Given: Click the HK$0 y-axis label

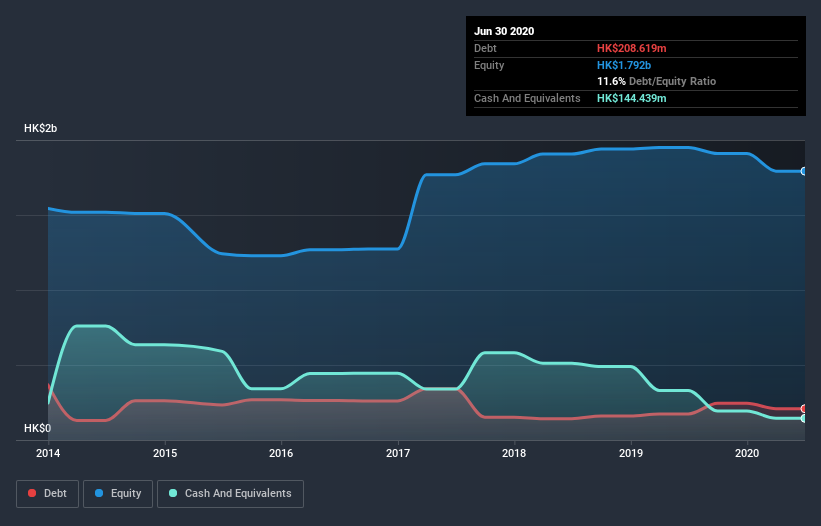Looking at the screenshot, I should (38, 428).
